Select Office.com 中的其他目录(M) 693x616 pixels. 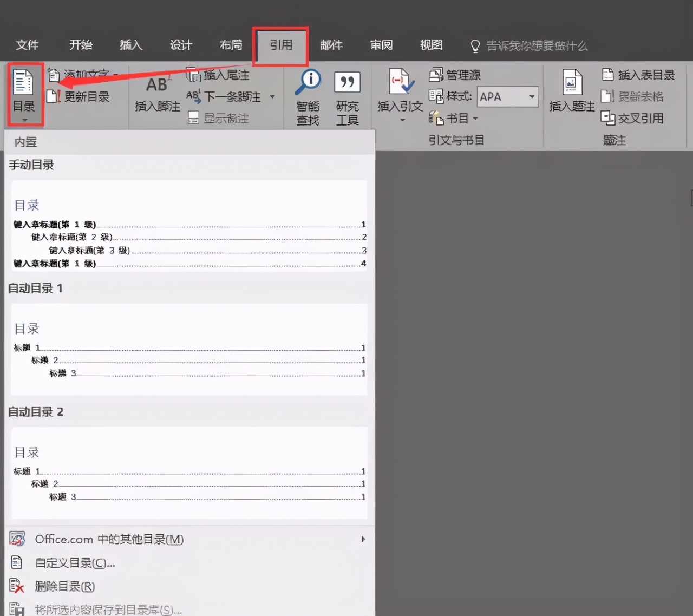[x=109, y=539]
